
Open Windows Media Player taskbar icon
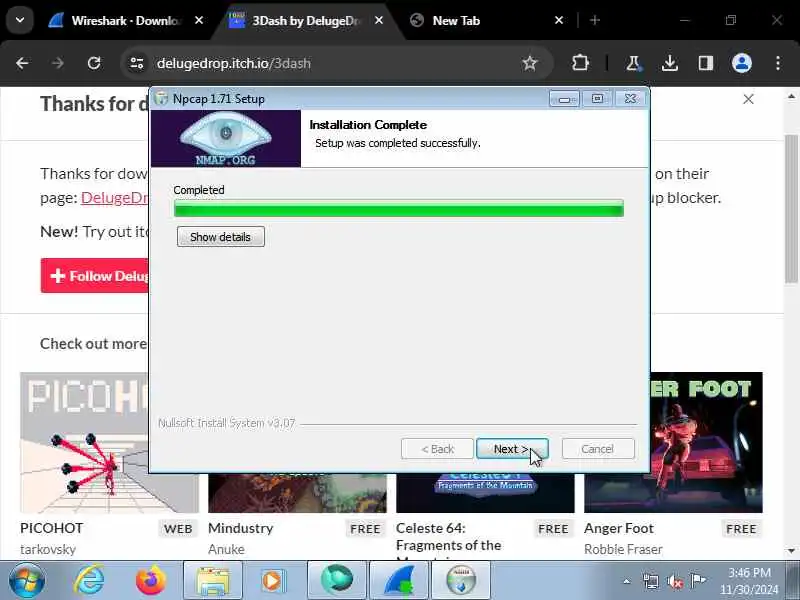(x=274, y=580)
